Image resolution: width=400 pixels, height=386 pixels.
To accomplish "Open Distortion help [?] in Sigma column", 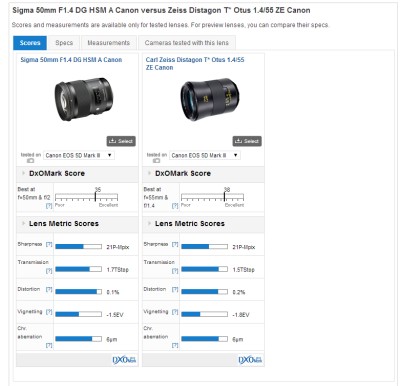I will (x=49, y=289).
